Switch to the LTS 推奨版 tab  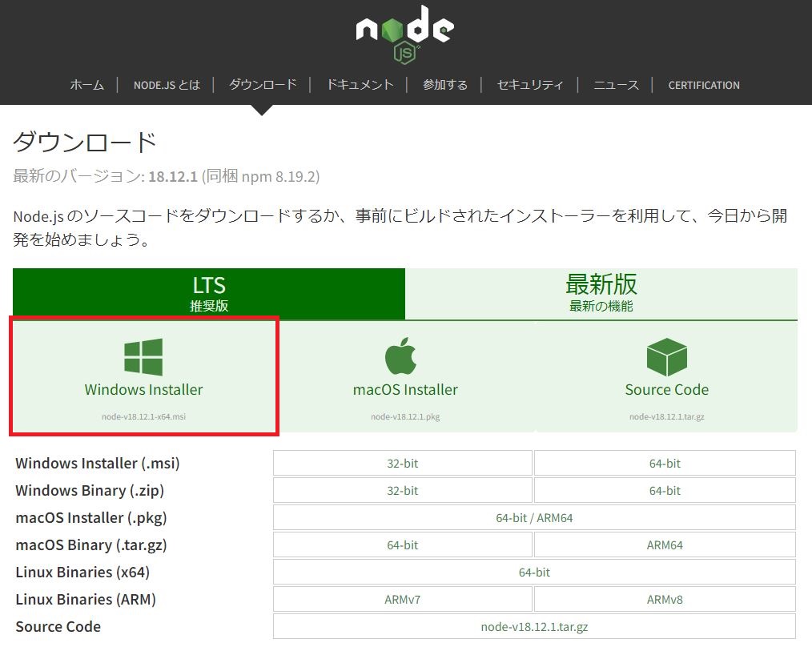[x=208, y=292]
